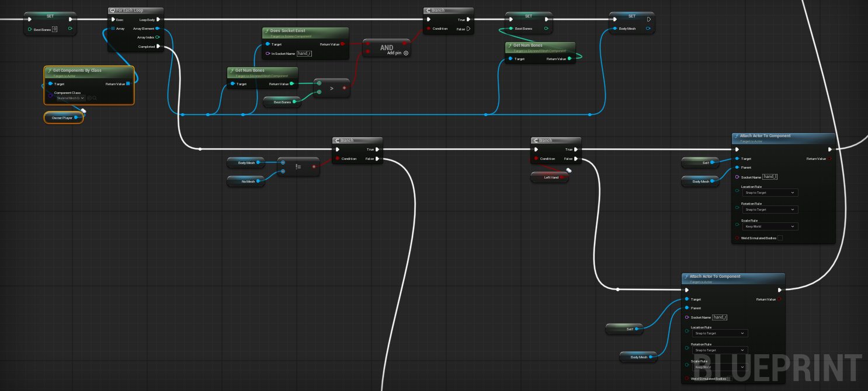Click the greater-than node's boolean output pin
868x391 pixels.
[344, 88]
